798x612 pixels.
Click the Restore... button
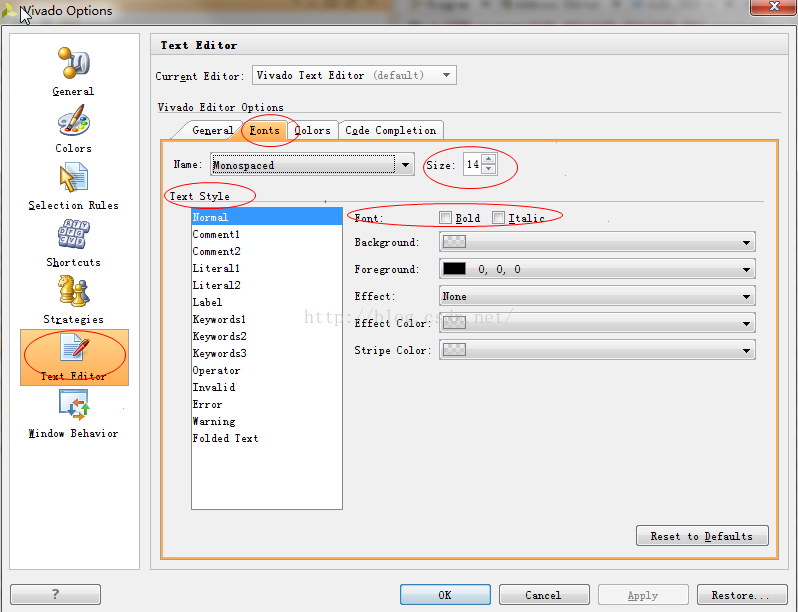coord(742,595)
